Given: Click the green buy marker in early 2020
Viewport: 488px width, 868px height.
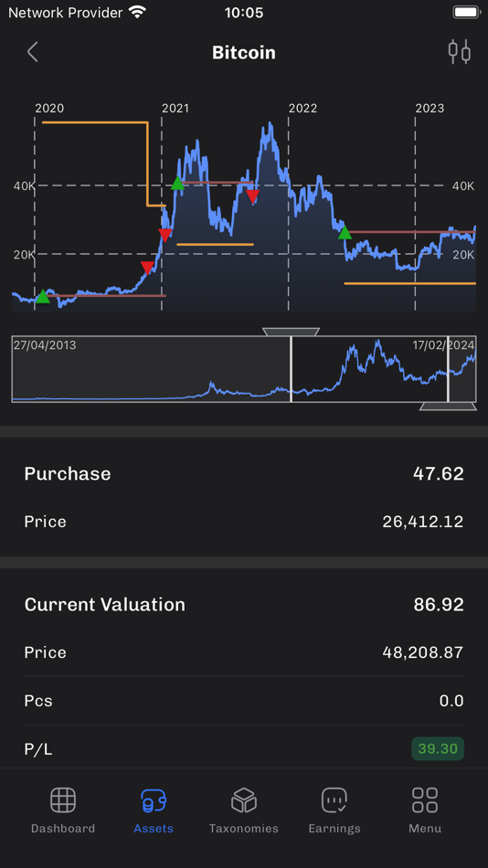Looking at the screenshot, I should click(x=43, y=297).
